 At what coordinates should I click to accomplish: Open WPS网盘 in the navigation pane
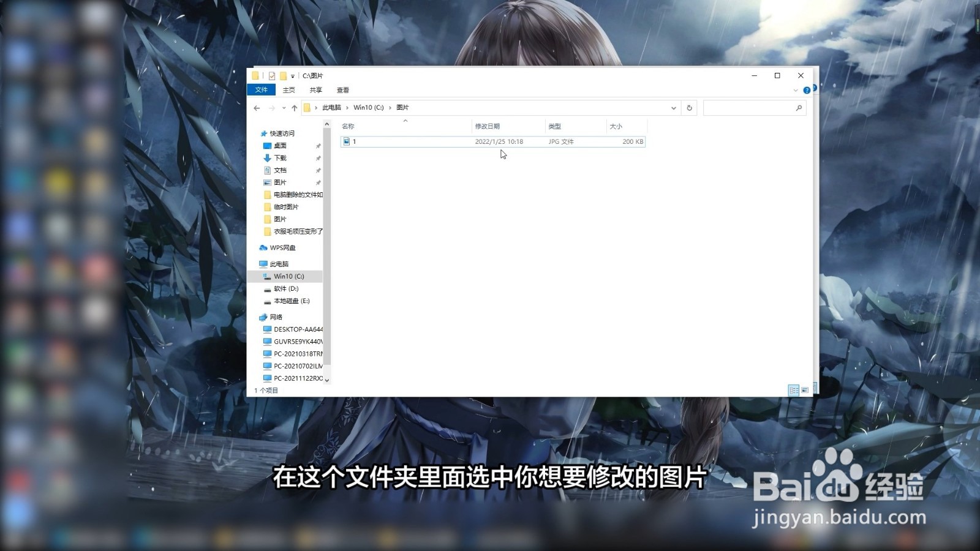click(x=282, y=248)
